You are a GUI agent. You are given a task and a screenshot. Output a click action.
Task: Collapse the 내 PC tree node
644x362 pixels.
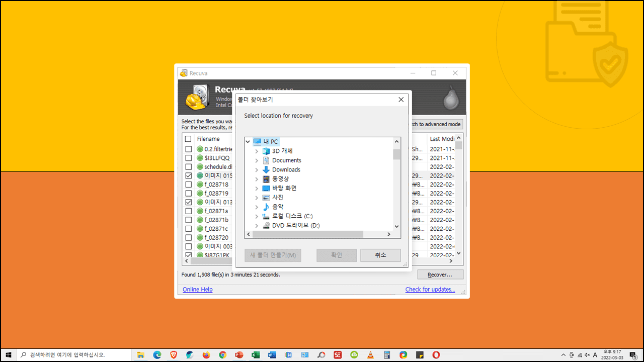click(x=248, y=142)
